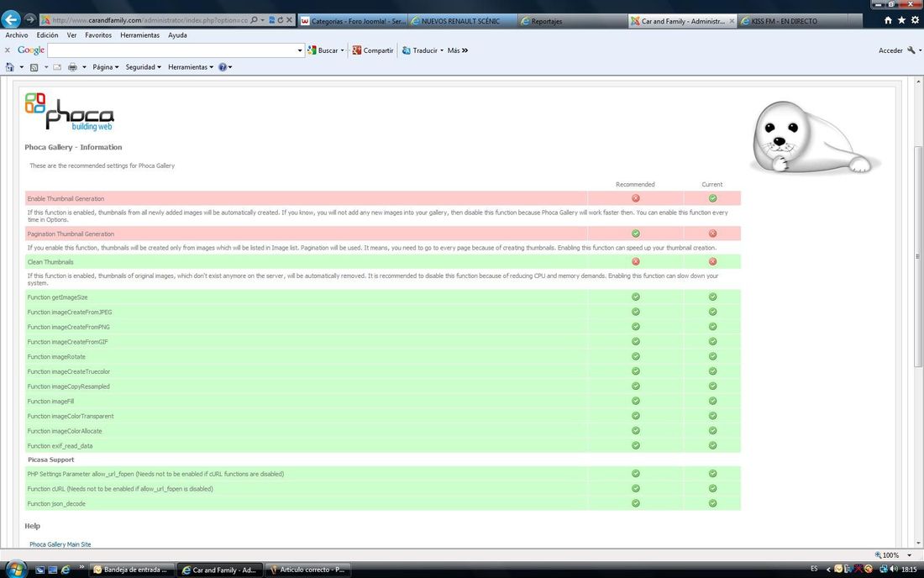
Task: Click Clean Thumbnails recommended red icon
Action: (x=636, y=261)
